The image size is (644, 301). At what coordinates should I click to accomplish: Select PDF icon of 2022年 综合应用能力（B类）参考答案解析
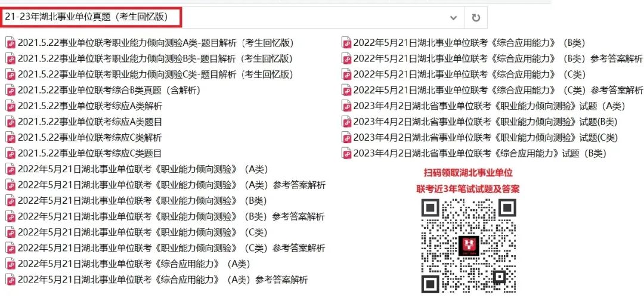click(x=346, y=59)
